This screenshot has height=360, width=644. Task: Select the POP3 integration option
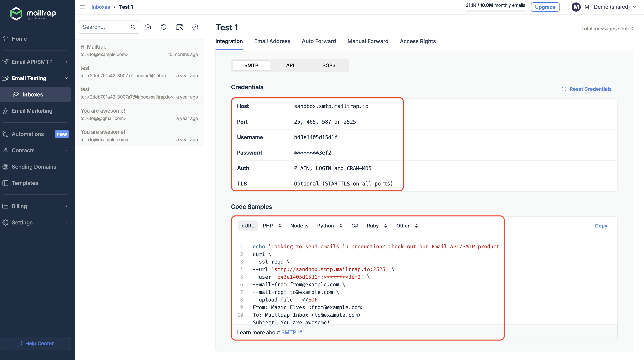tap(328, 66)
